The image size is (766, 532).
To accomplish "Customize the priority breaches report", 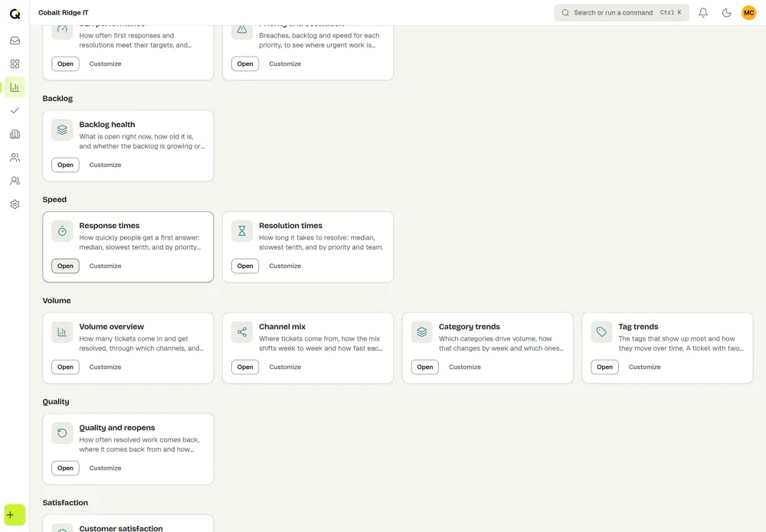I will [285, 64].
